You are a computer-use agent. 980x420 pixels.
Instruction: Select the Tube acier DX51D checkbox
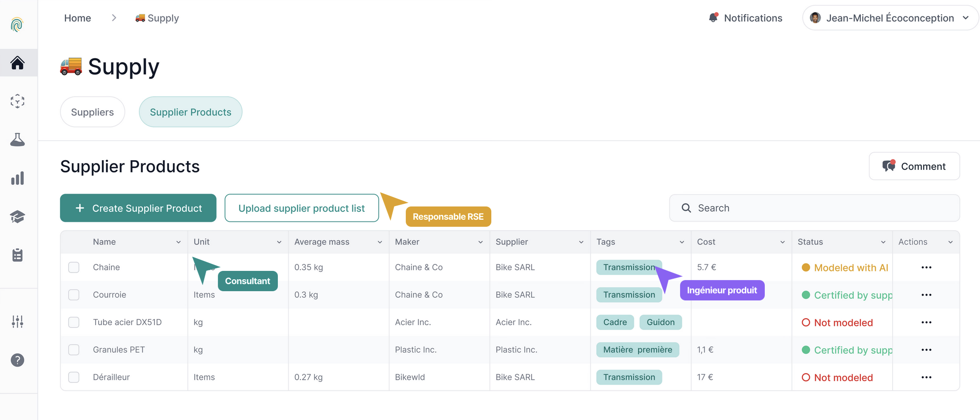coord(74,322)
